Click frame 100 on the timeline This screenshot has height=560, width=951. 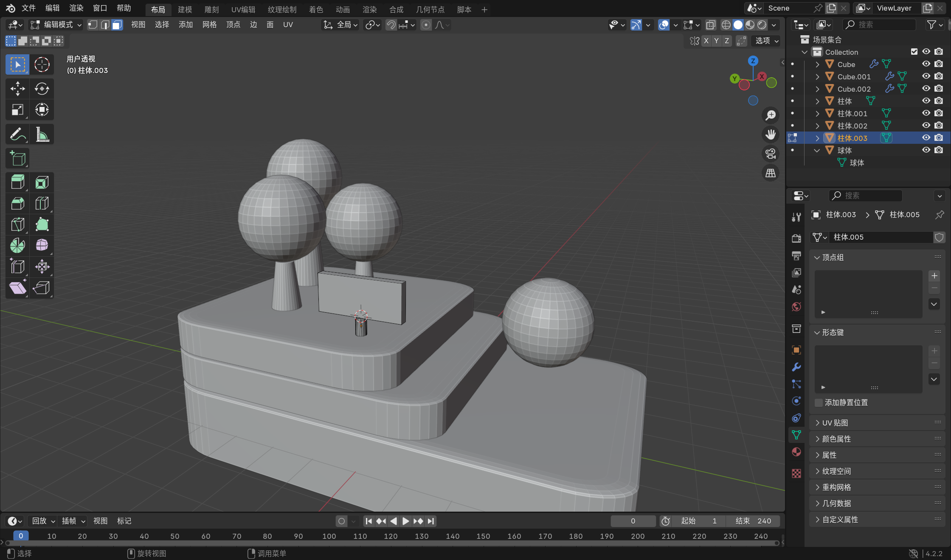click(329, 536)
